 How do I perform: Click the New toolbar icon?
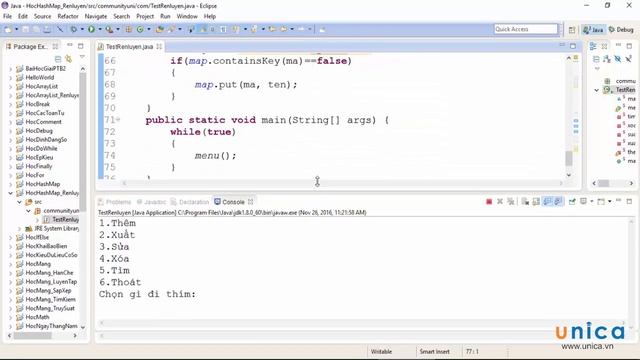[8, 29]
